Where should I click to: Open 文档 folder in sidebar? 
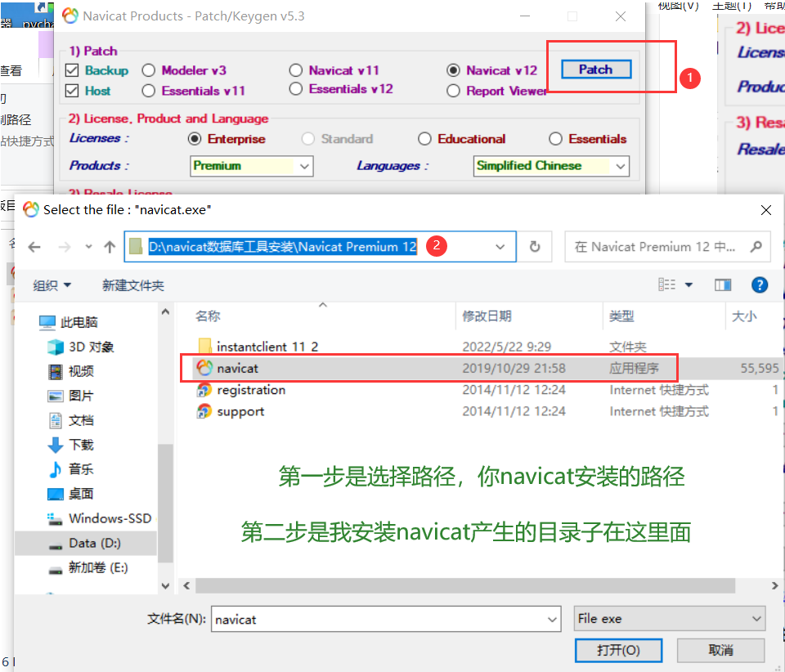[71, 420]
